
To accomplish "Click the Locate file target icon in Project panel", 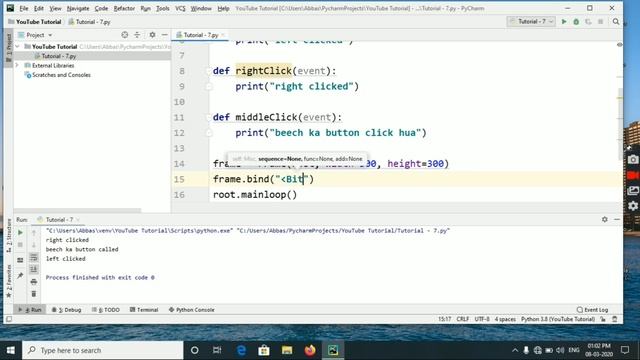I will click(124, 35).
